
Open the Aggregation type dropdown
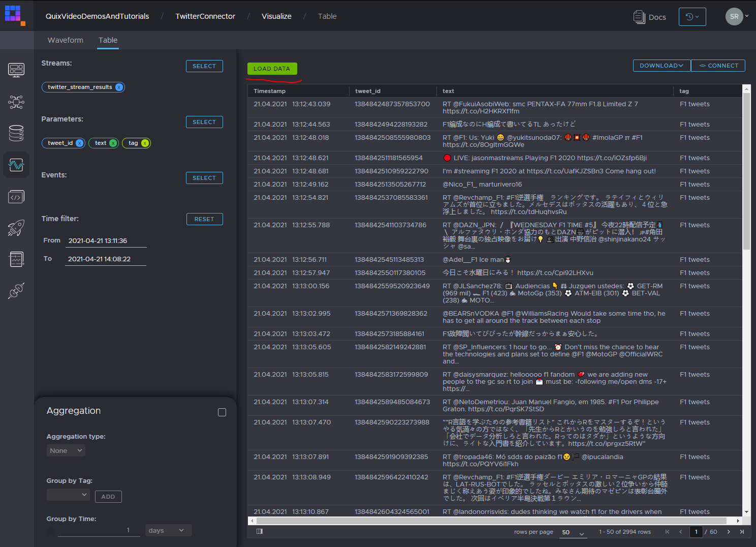click(x=66, y=450)
